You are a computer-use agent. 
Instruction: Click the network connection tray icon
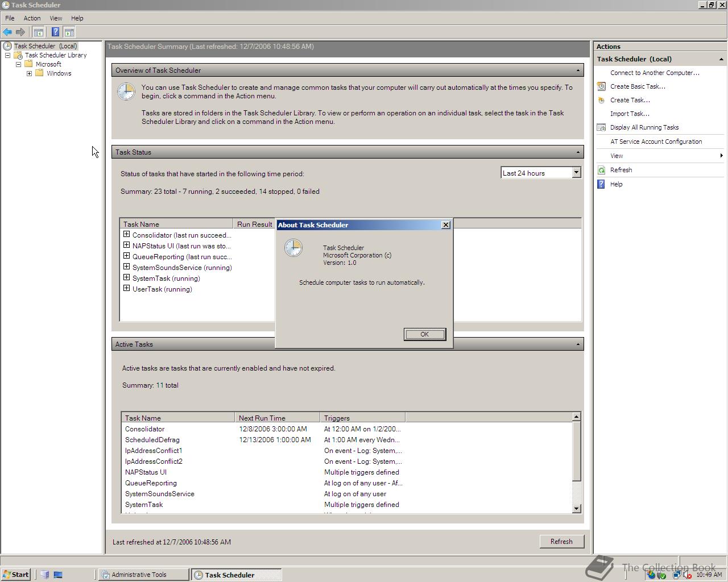(677, 575)
